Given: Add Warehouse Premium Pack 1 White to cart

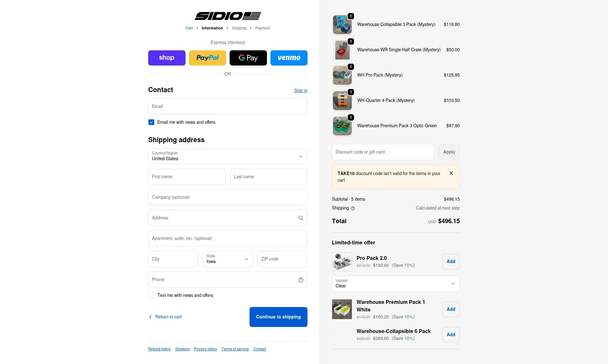Looking at the screenshot, I should click(x=451, y=309).
